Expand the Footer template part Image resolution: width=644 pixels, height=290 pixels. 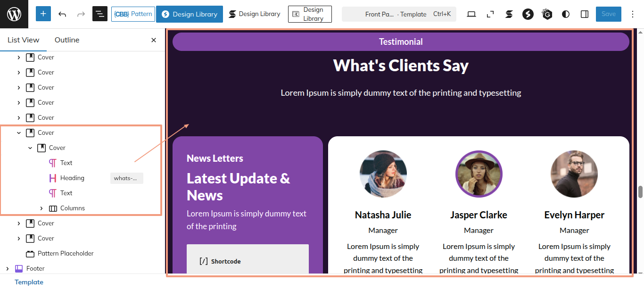click(8, 268)
